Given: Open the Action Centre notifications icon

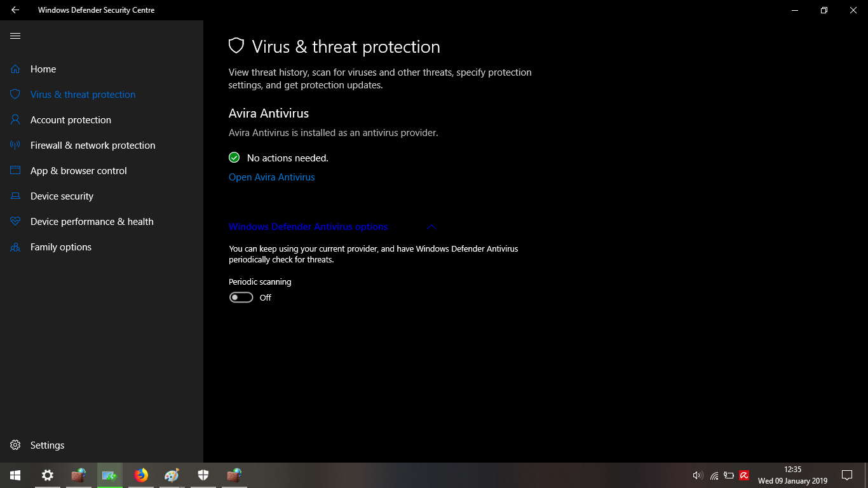Looking at the screenshot, I should [x=847, y=475].
